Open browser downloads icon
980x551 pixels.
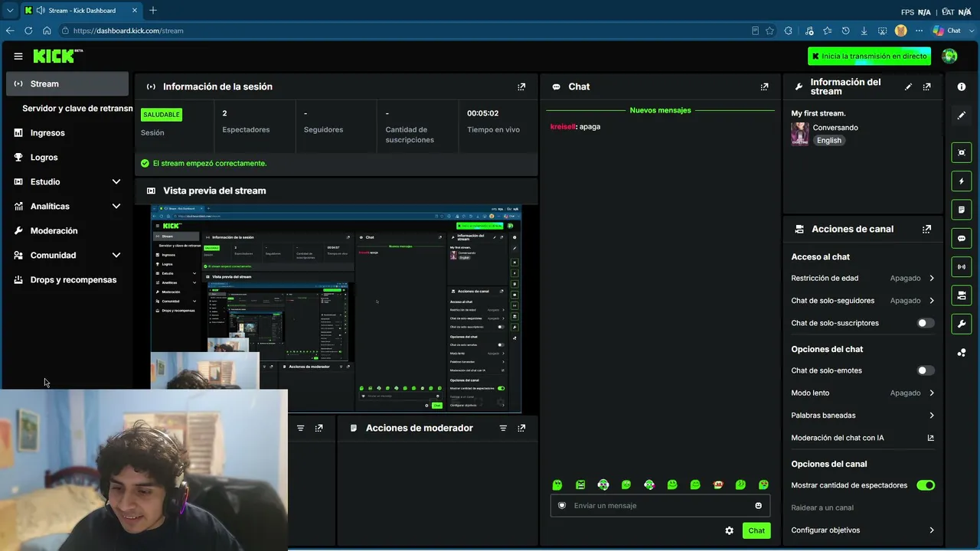pos(864,31)
